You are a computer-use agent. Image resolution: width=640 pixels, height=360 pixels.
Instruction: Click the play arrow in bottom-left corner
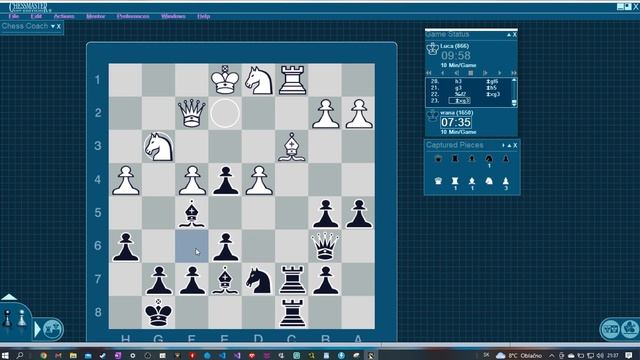[37, 329]
